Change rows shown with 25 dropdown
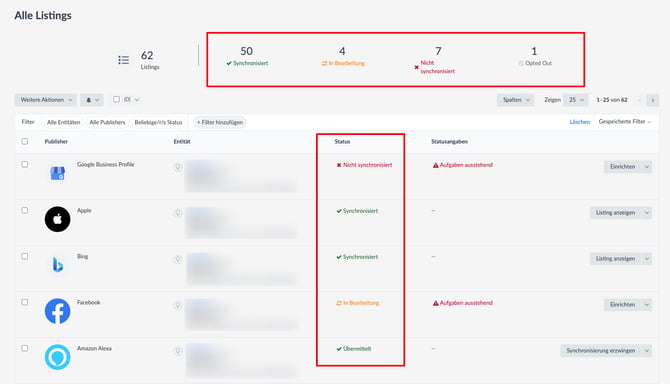The height and width of the screenshot is (384, 670). (x=576, y=100)
